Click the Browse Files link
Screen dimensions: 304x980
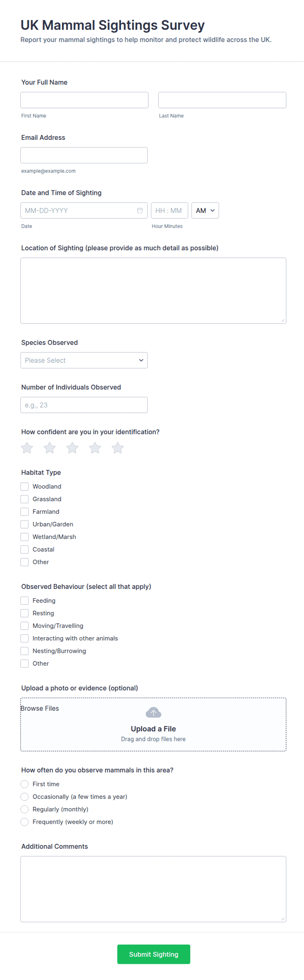[x=40, y=708]
